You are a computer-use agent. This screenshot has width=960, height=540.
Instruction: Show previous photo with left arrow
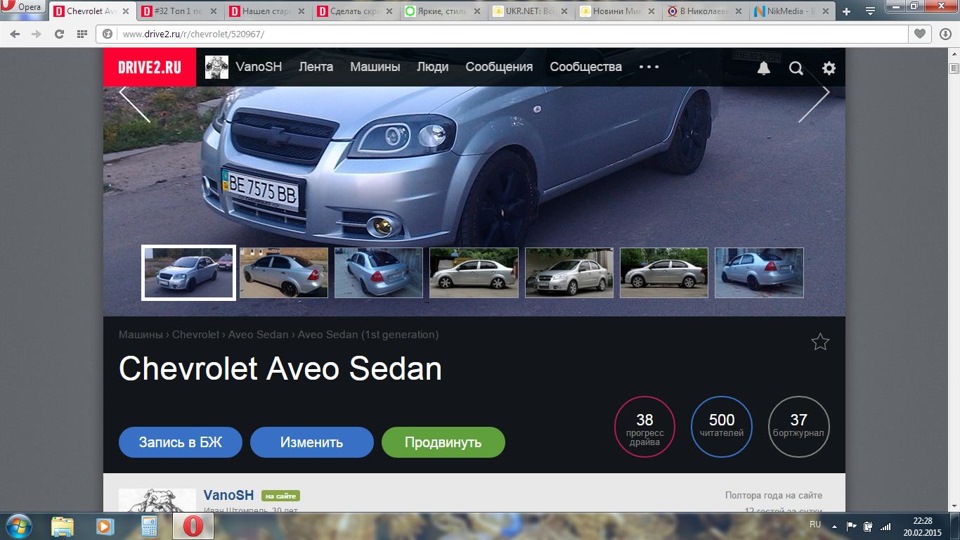tap(134, 104)
